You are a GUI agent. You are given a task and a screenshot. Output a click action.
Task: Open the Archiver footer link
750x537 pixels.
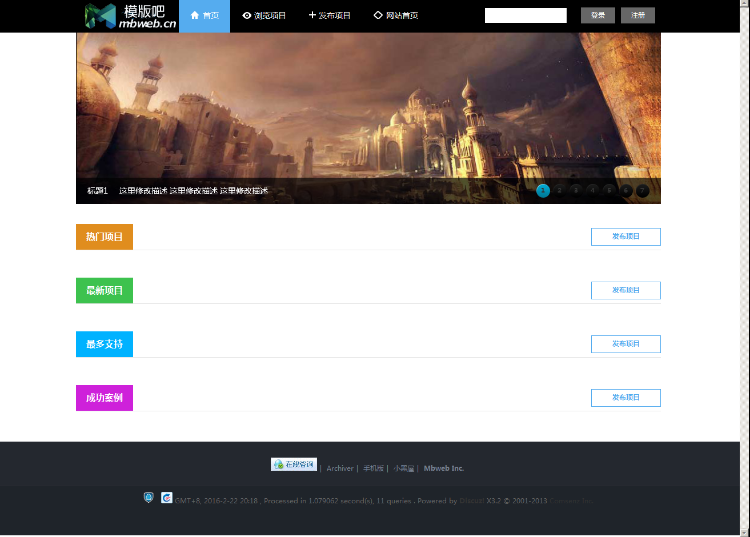pyautogui.click(x=340, y=469)
